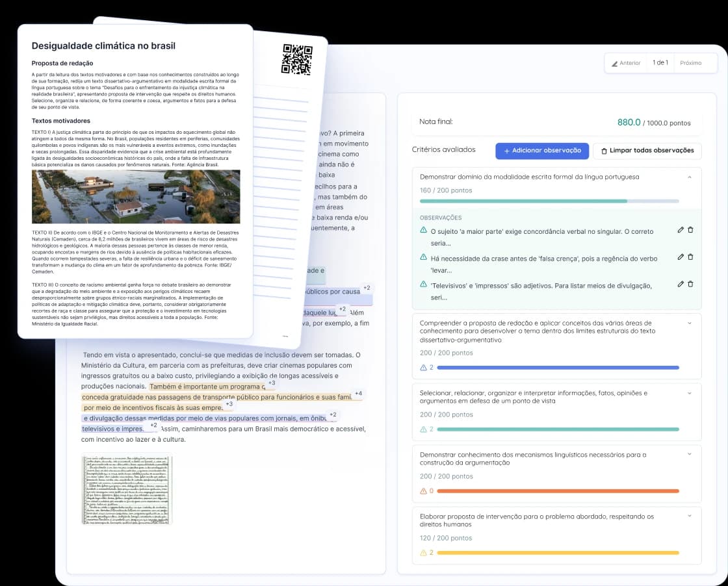Delete the 'Televisivos' e 'impressos' observation
Viewport: 728px width, 586px height.
(690, 284)
